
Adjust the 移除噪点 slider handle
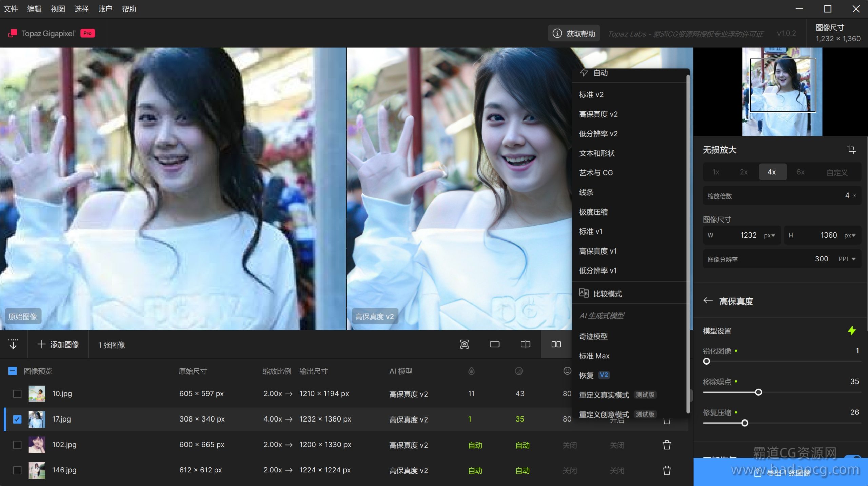point(758,392)
